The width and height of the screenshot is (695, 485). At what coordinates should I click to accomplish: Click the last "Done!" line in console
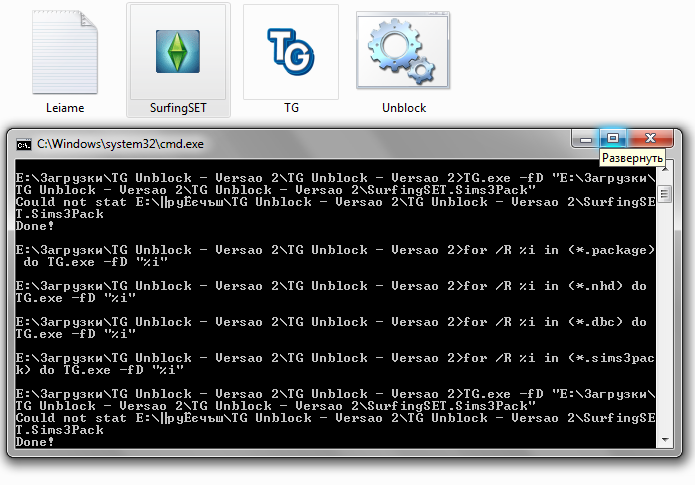[x=36, y=442]
